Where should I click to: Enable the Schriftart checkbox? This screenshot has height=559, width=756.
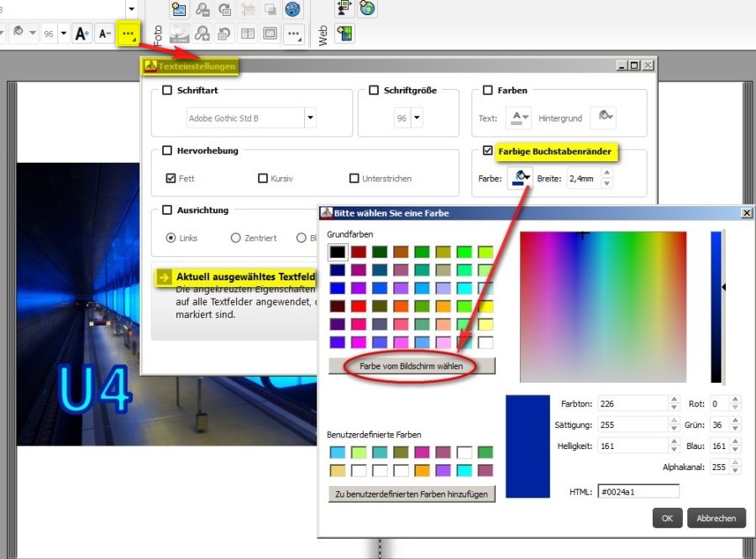click(167, 91)
